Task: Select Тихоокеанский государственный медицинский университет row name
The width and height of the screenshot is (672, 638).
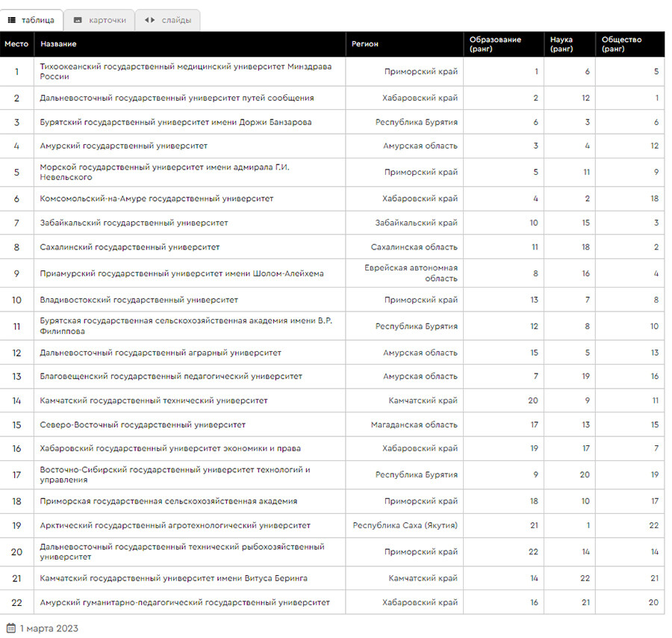Action: tap(186, 72)
